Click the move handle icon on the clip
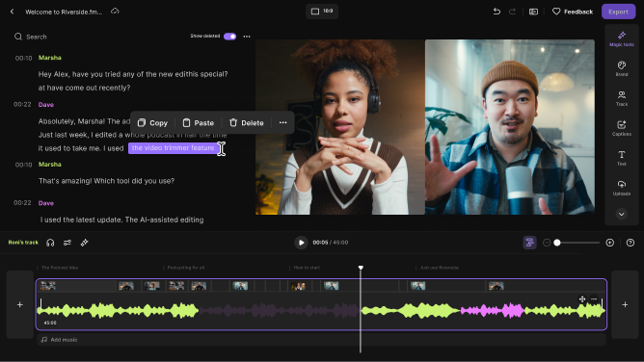The width and height of the screenshot is (644, 362). coord(582,298)
